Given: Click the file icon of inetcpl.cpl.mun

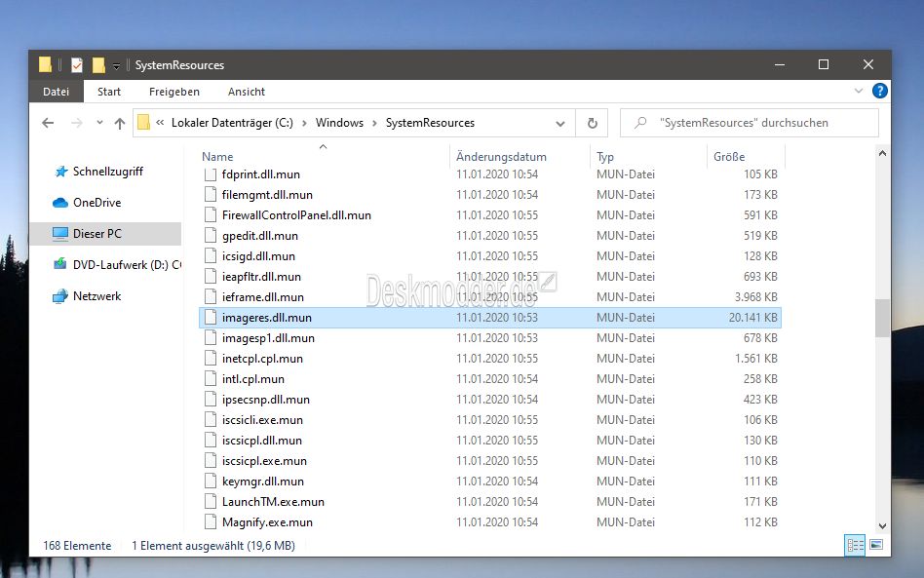Looking at the screenshot, I should [210, 359].
